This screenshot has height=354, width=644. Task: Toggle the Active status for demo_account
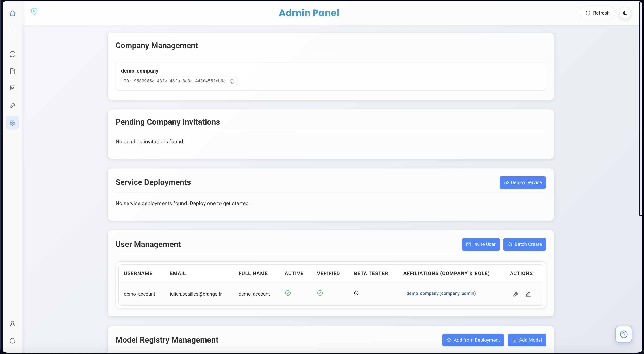288,293
